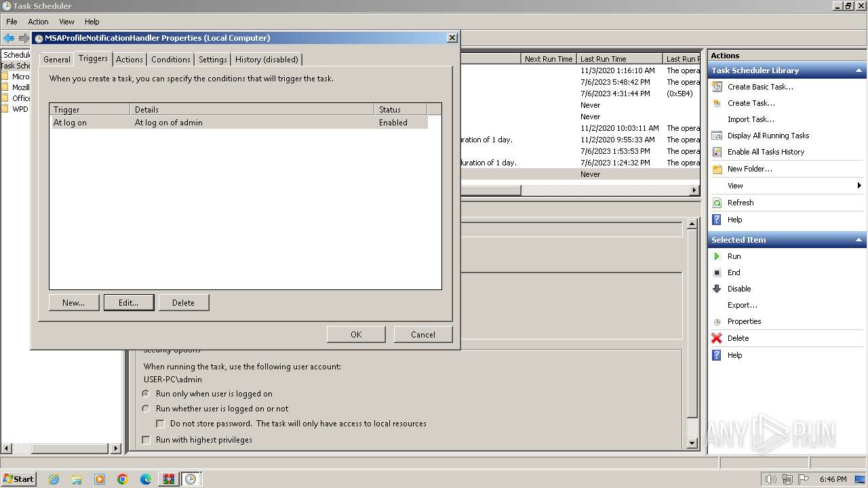
Task: Toggle Run with highest privileges checkbox
Action: point(146,440)
